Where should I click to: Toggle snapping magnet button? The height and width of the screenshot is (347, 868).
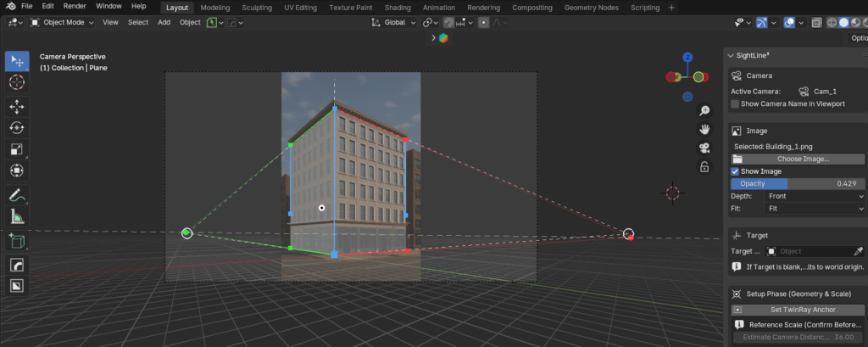449,23
